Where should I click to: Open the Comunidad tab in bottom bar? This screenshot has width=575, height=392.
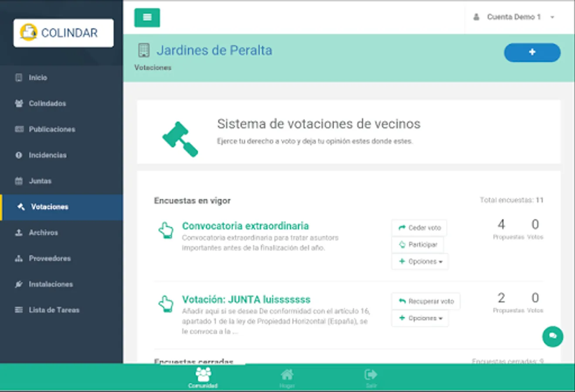click(203, 378)
